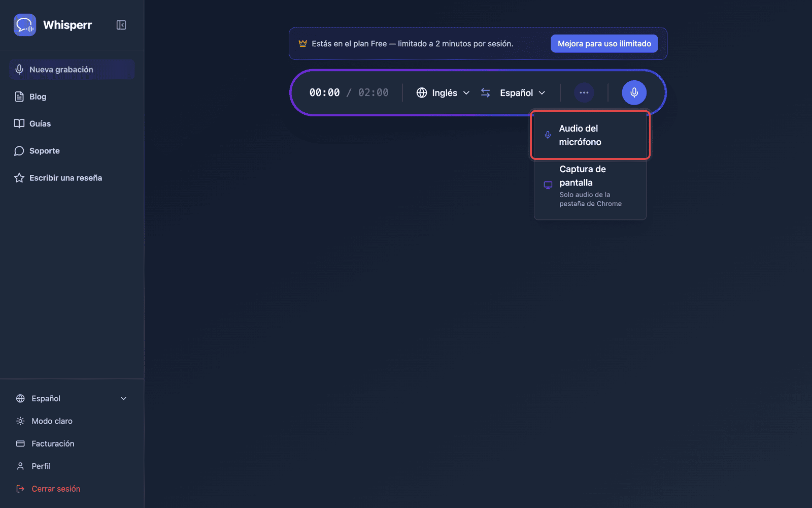
Task: Open Facturación settings
Action: 72,443
